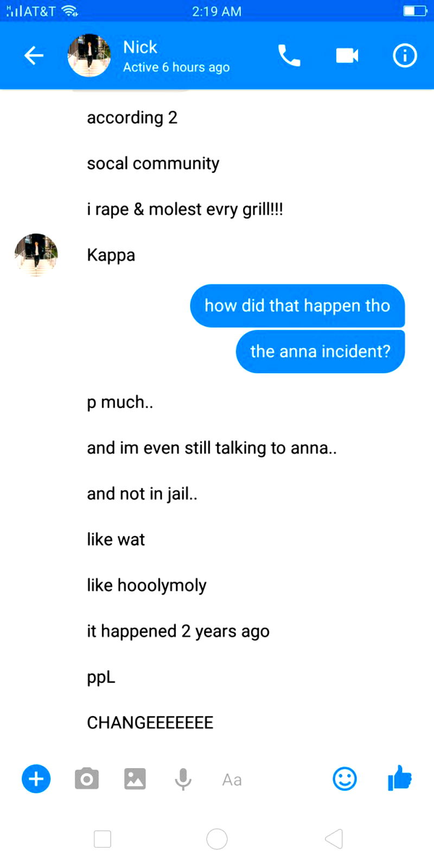Open the plus attachments menu
434x868 pixels.
point(36,779)
